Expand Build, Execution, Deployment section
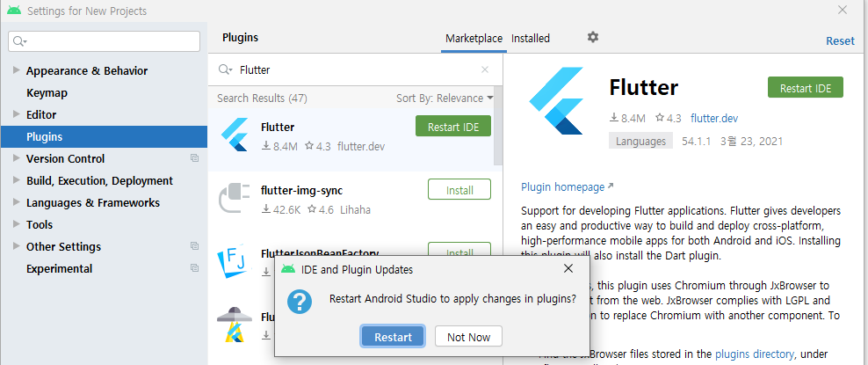This screenshot has height=365, width=868. 16,180
